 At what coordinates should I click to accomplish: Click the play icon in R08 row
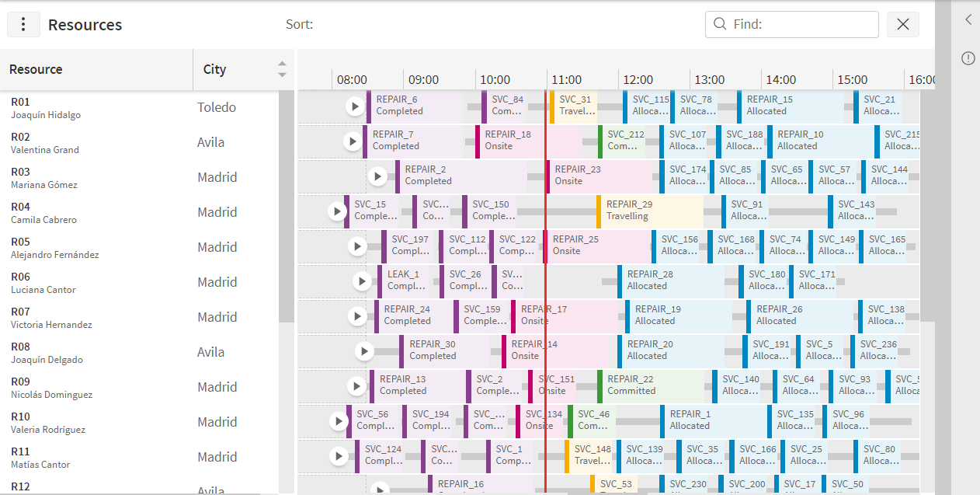(365, 351)
